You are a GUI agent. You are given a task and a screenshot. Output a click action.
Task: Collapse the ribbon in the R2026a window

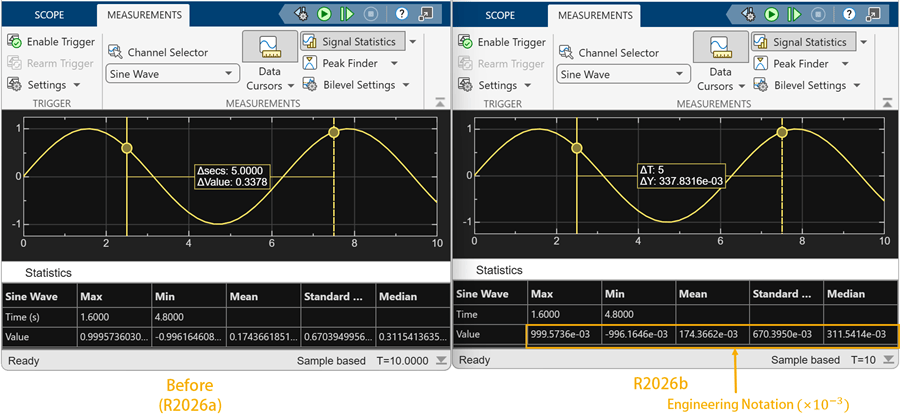[x=439, y=102]
